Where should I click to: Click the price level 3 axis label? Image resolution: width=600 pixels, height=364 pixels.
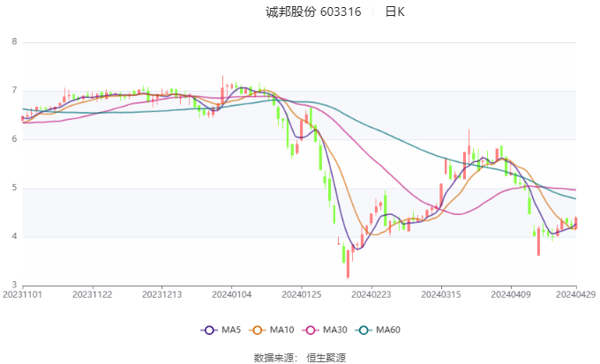pyautogui.click(x=14, y=285)
